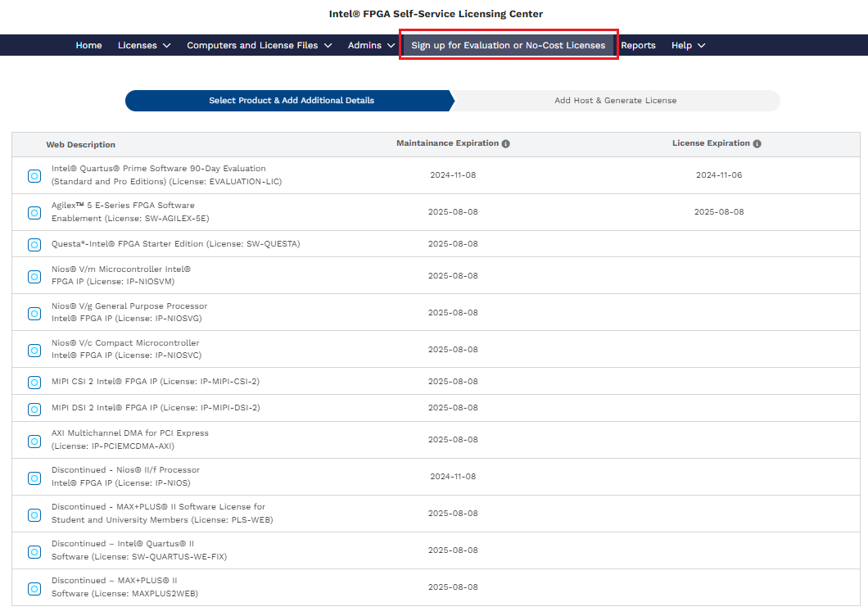
Task: Click the Quartus Evaluation maintenance date 2024-11-08
Action: [x=453, y=175]
